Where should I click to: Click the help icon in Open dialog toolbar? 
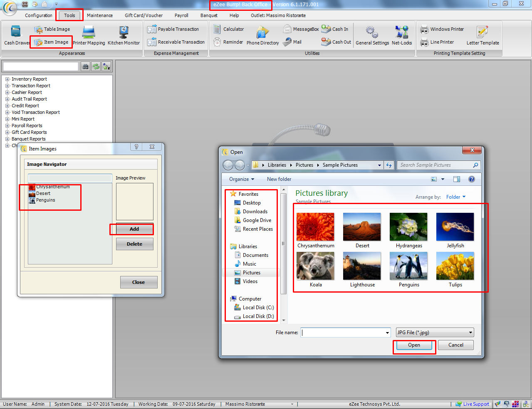(472, 179)
